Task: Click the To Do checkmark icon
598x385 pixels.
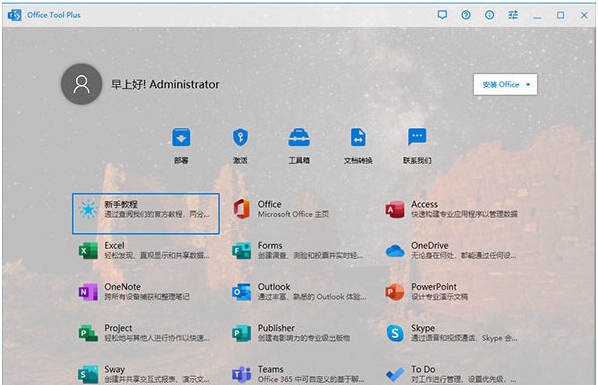Action: click(x=395, y=374)
